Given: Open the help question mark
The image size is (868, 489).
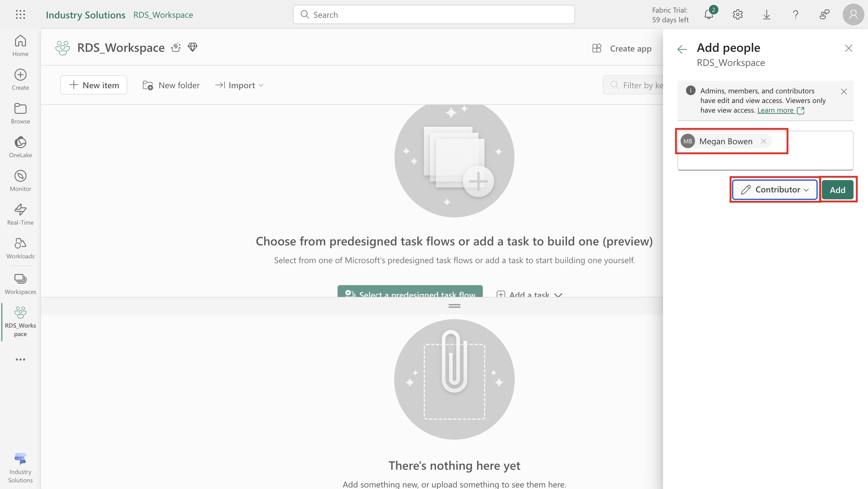Looking at the screenshot, I should pyautogui.click(x=796, y=14).
